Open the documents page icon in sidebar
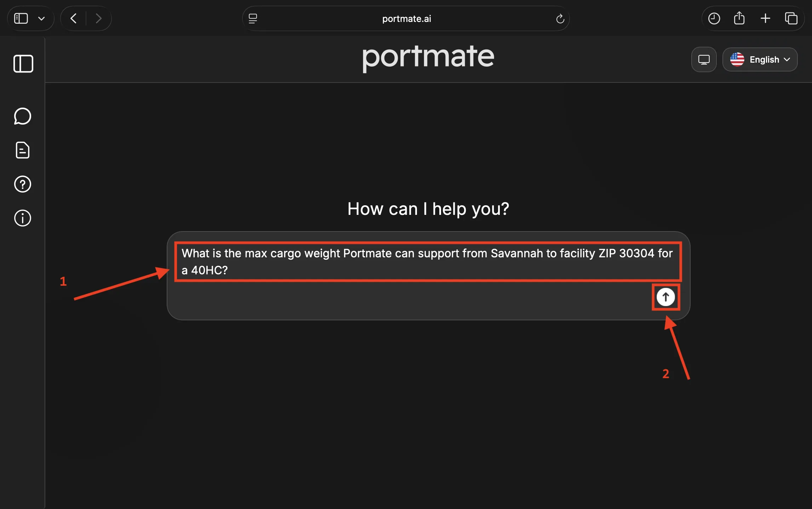The width and height of the screenshot is (812, 509). tap(23, 150)
